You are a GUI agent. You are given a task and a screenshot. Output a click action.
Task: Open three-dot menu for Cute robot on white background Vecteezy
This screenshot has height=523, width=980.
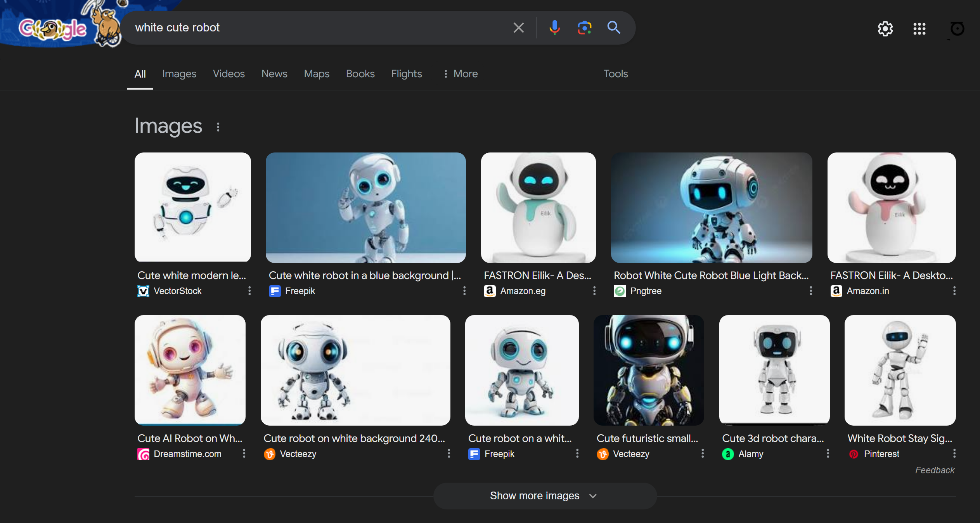click(x=449, y=454)
